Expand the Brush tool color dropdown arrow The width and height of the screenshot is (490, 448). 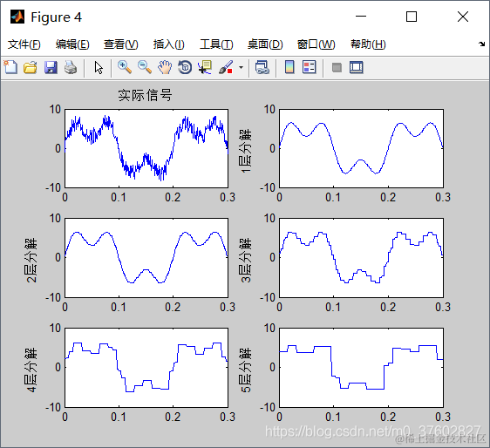point(241,67)
